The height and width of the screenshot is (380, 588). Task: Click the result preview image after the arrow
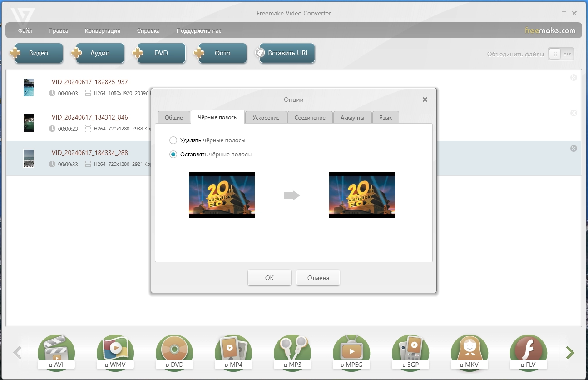(362, 195)
